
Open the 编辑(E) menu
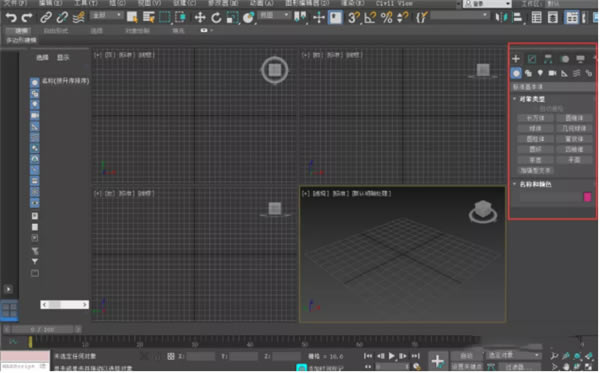coord(51,3)
